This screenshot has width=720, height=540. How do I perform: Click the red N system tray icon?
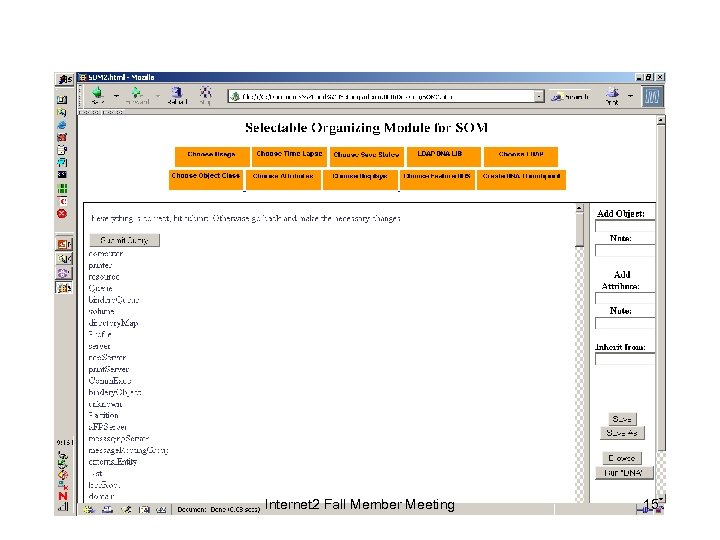tap(63, 495)
